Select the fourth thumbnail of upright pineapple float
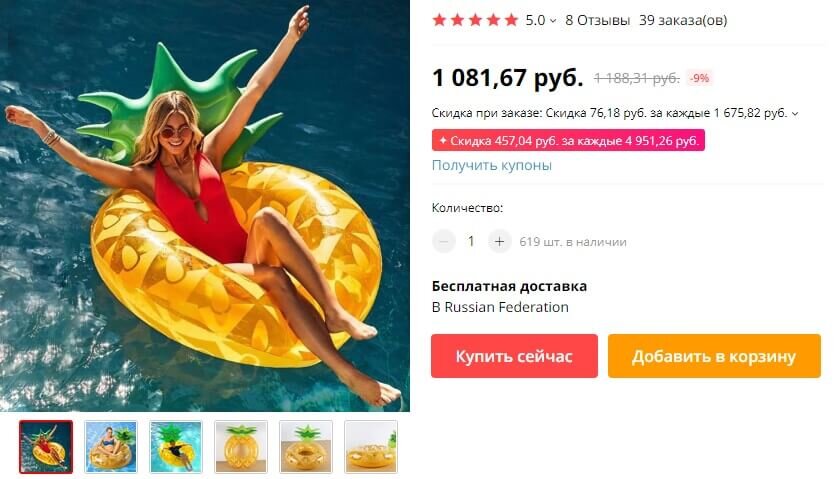 pos(241,446)
